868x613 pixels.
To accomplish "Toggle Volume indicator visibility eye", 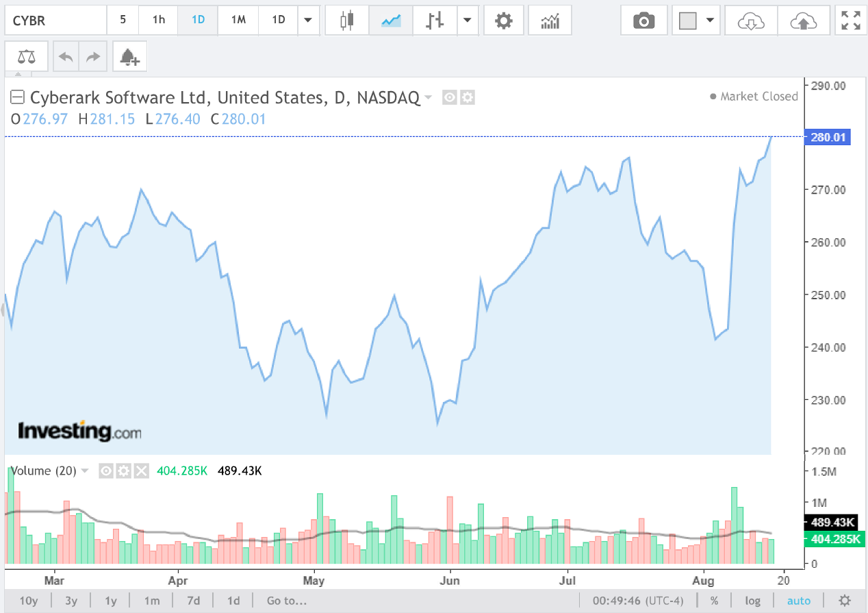I will click(106, 471).
